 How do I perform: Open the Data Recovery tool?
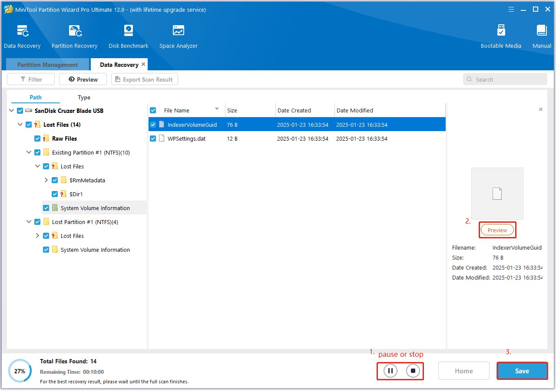pos(22,37)
